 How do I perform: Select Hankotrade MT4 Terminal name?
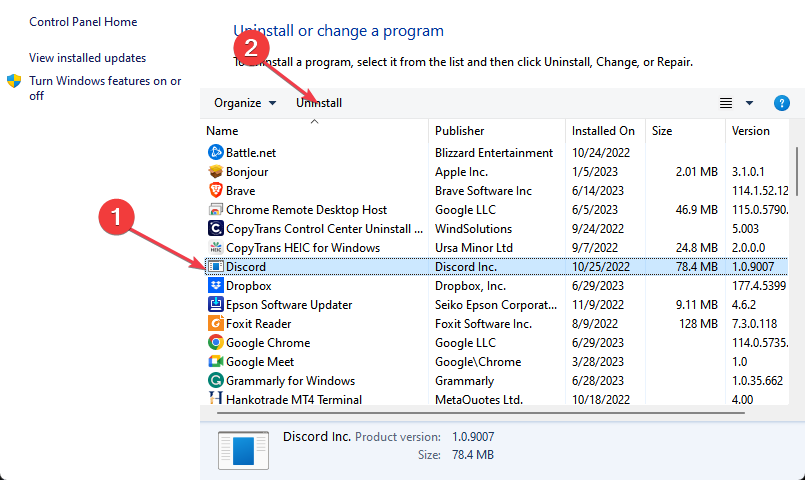tap(294, 399)
